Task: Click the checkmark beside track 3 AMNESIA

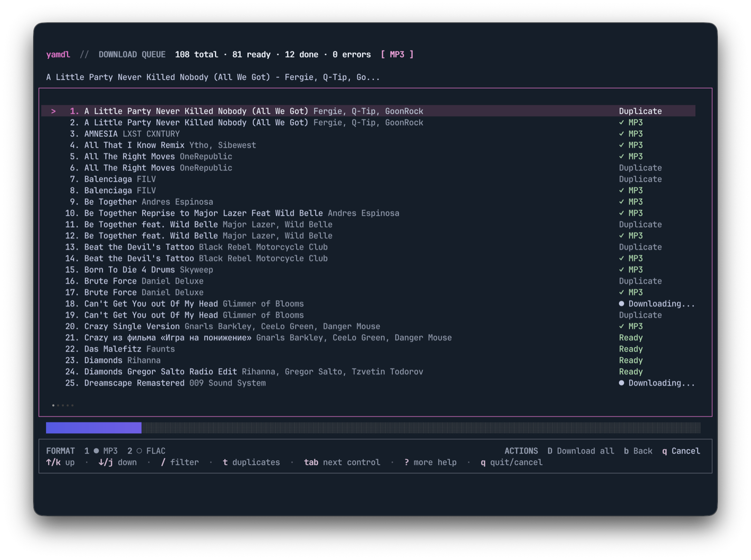Action: pos(621,134)
